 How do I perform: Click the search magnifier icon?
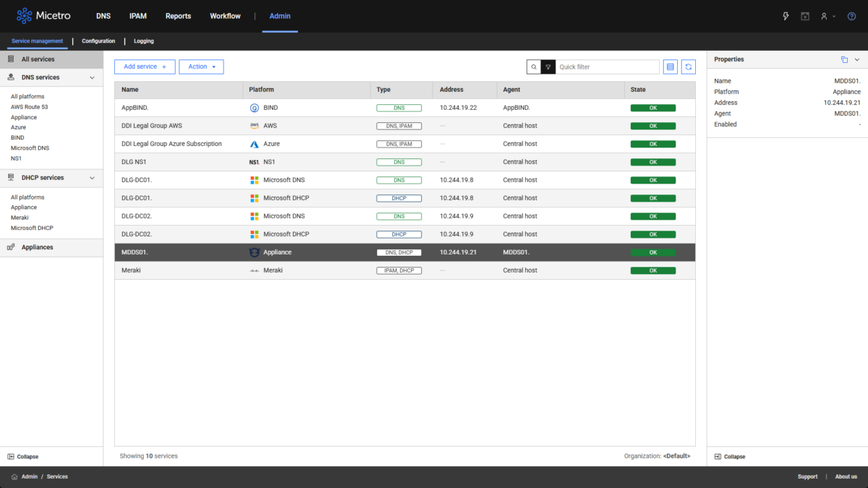534,67
